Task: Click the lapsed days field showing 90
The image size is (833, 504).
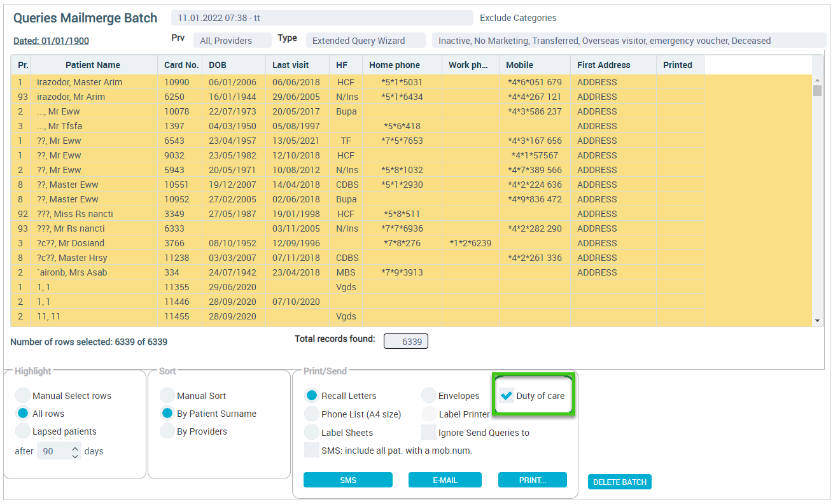Action: (54, 451)
